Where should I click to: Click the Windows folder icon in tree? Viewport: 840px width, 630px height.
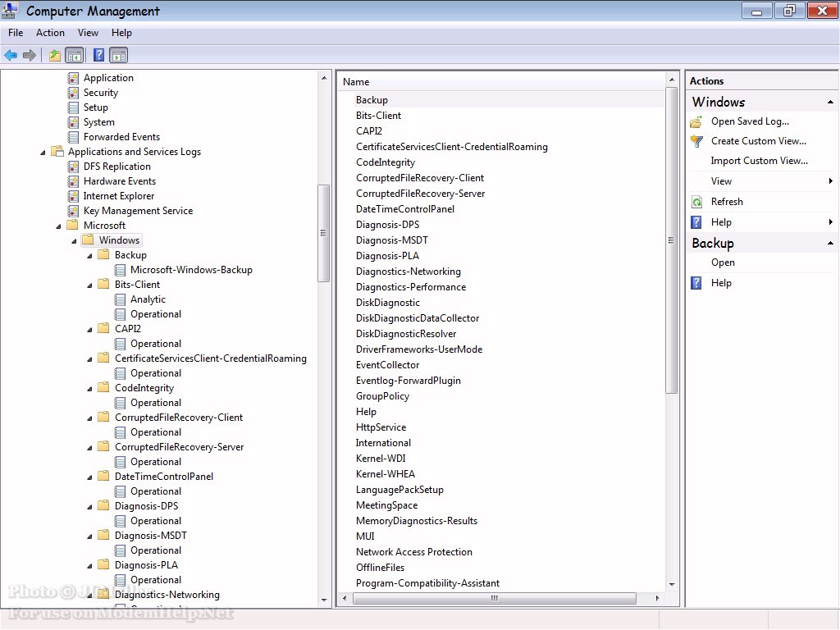[88, 240]
